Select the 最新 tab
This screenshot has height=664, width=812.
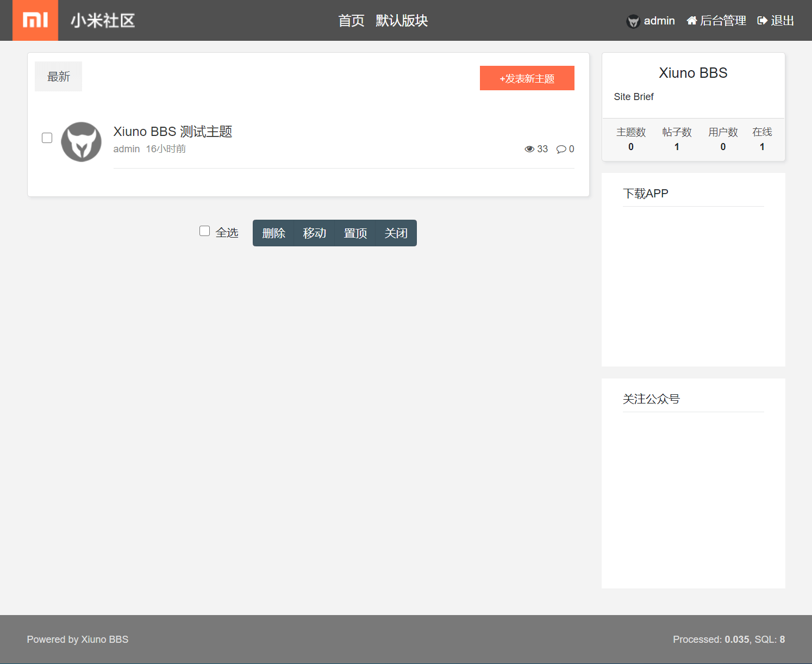(59, 77)
